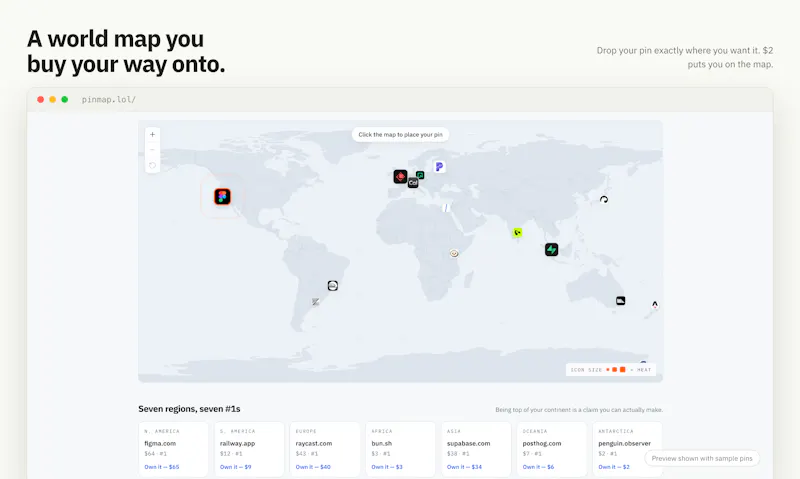The width and height of the screenshot is (800, 479).
Task: Click the bun.sh card title
Action: (382, 443)
